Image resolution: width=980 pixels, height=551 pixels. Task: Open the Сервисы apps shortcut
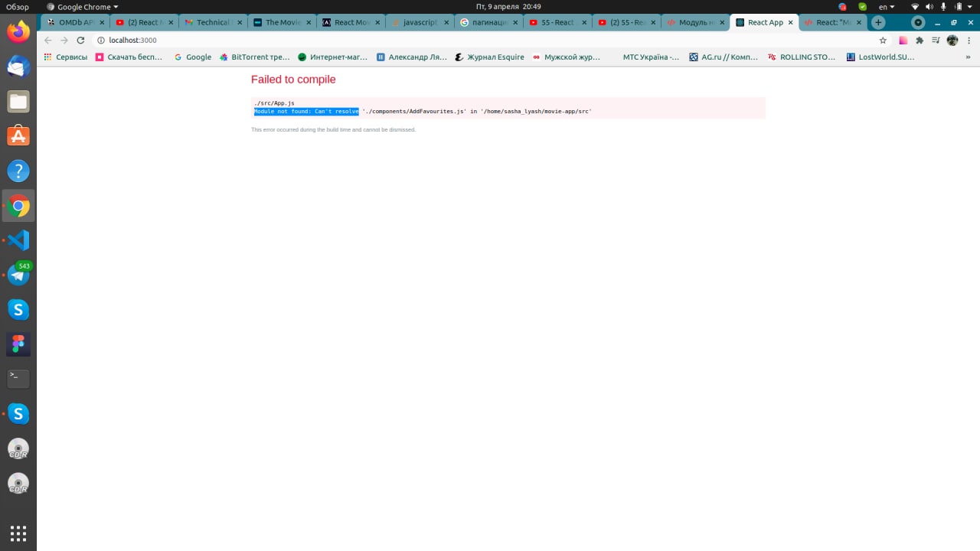coord(66,57)
